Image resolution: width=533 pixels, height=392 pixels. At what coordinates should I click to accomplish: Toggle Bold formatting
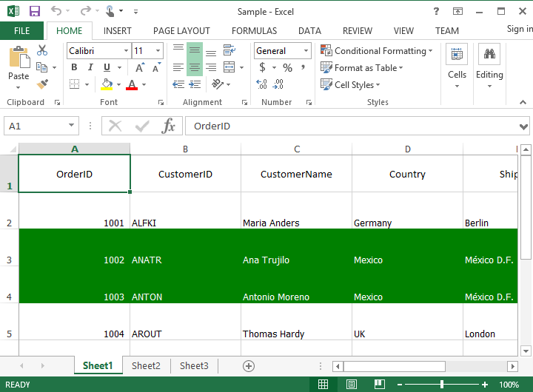(74, 67)
